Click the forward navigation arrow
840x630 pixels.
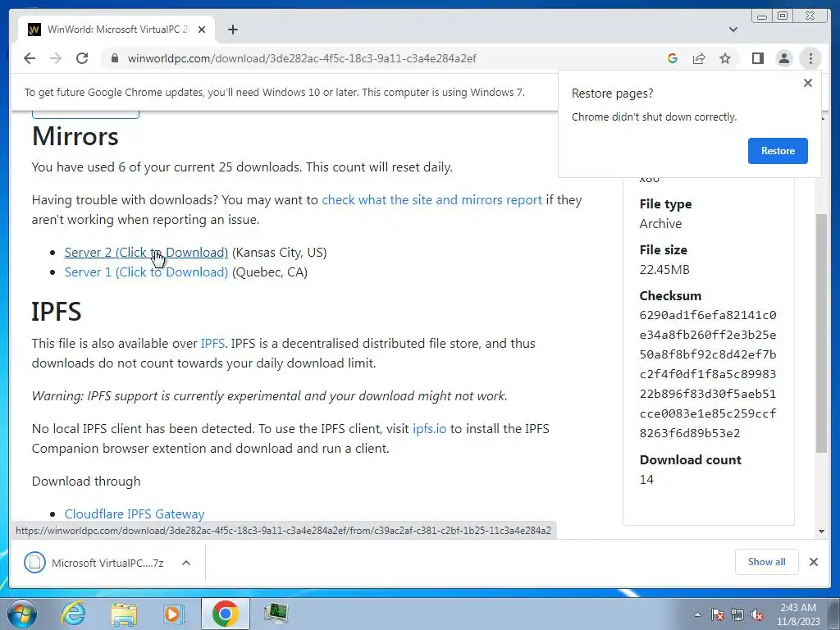[x=56, y=58]
